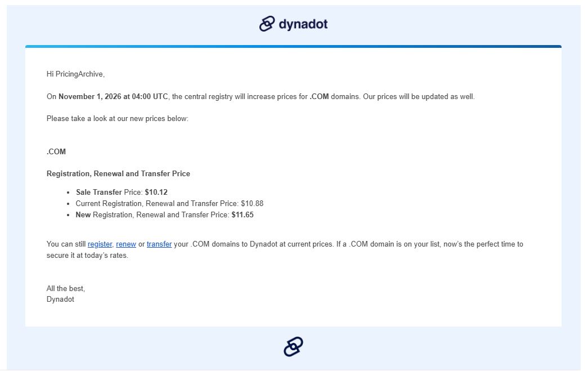The height and width of the screenshot is (371, 588).
Task: Click the greeting 'Hi PricingArchive,'
Action: tap(75, 74)
